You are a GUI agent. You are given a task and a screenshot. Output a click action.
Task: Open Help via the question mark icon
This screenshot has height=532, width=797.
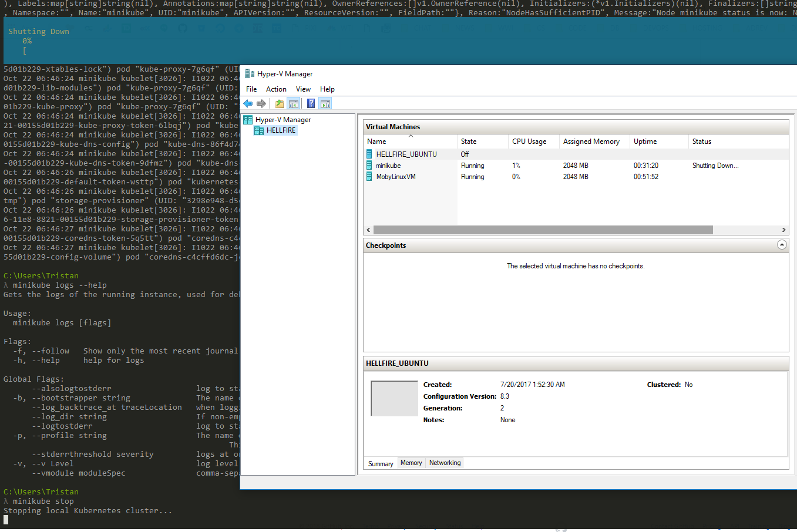(x=311, y=104)
